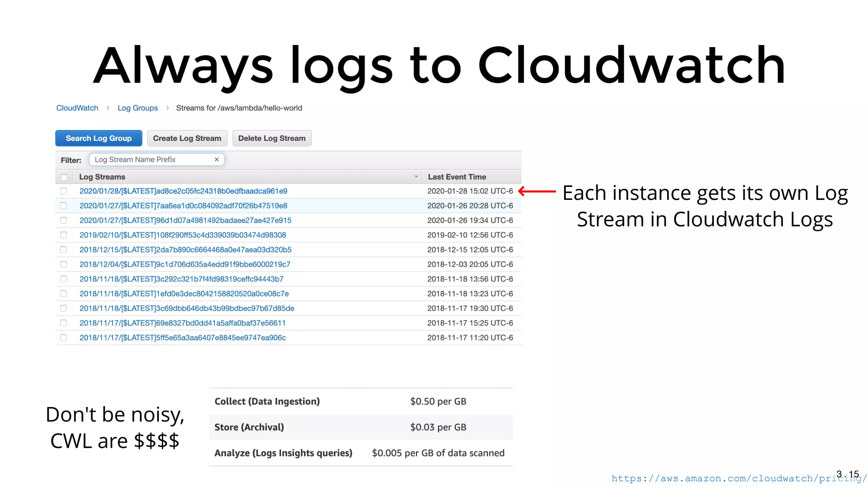Check the box for stream 3c69dbb646db43b99bdbec97b67d85de
Image resolution: width=868 pixels, height=488 pixels.
coord(64,308)
